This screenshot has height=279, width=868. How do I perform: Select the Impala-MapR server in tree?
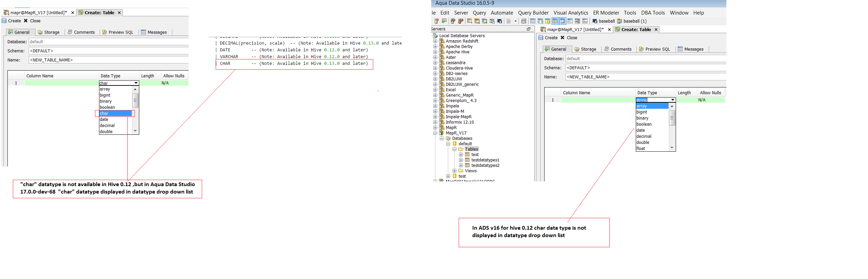coord(458,117)
